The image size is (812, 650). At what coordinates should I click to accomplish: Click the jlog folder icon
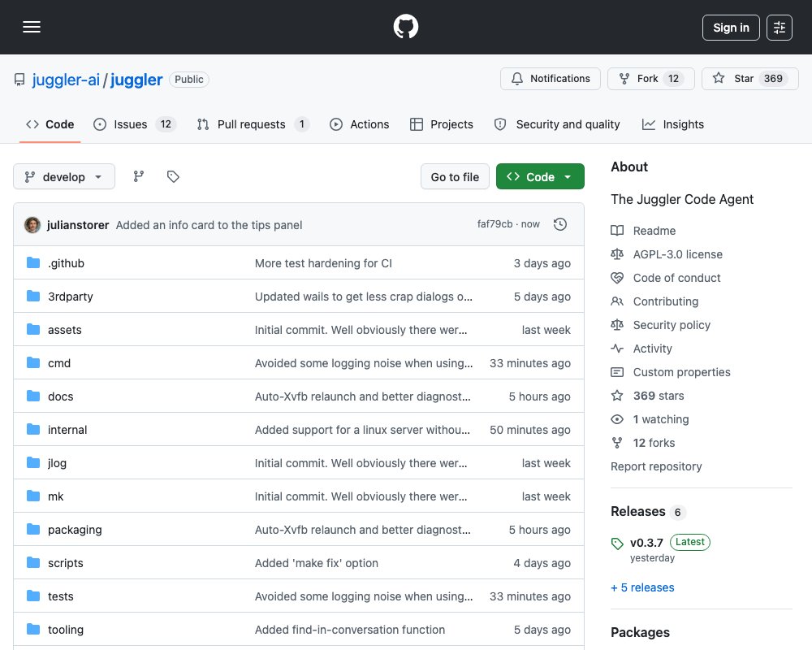point(33,462)
